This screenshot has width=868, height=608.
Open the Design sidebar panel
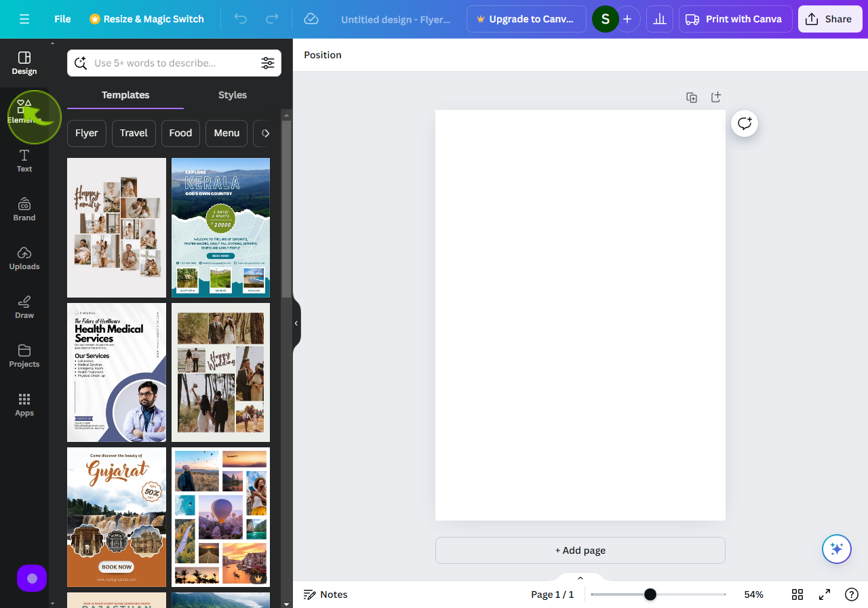24,63
